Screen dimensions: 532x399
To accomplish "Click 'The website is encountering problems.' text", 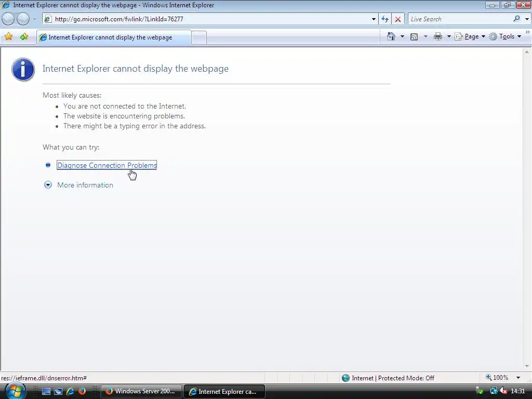I will [124, 116].
